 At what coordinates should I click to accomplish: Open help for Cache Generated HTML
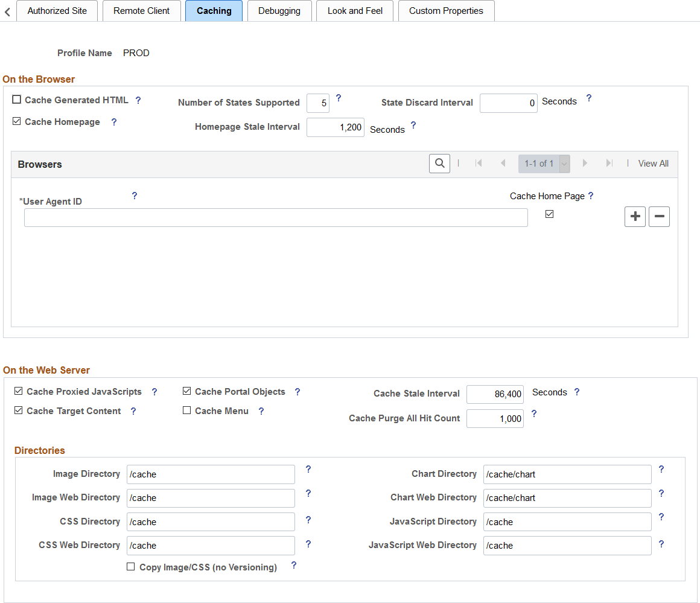(138, 100)
